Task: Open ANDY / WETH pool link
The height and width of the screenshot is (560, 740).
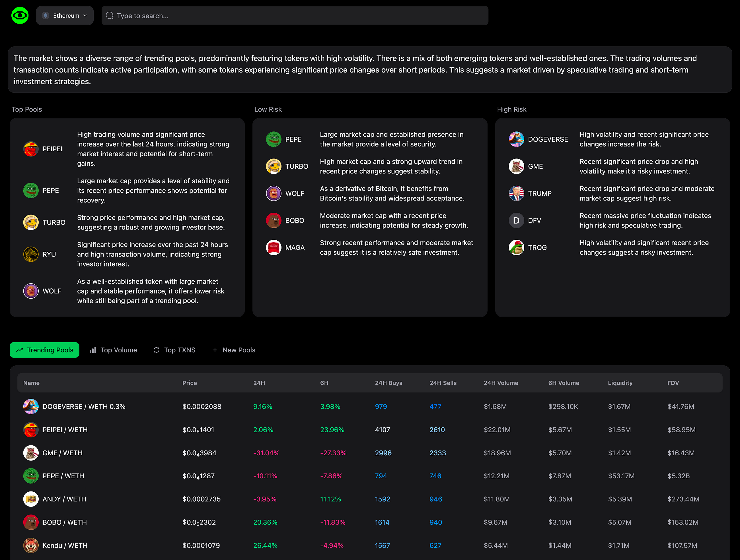Action: coord(64,499)
